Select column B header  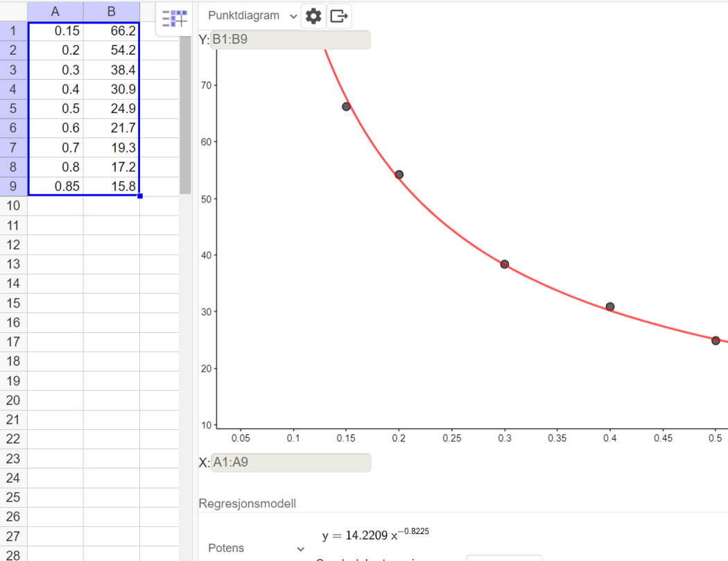click(111, 11)
